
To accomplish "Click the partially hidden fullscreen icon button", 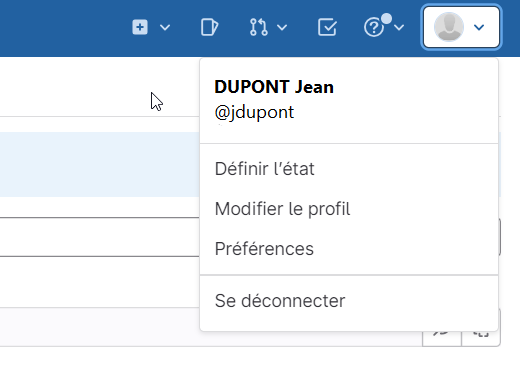I will tap(481, 337).
